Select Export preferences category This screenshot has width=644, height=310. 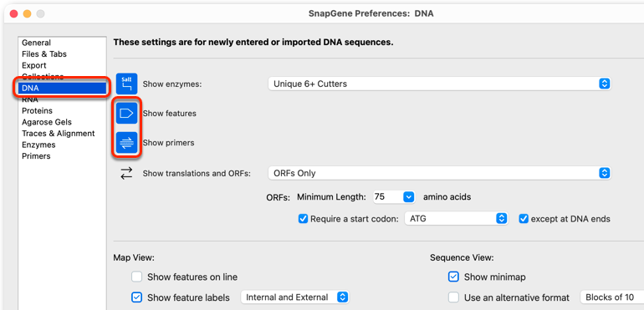pos(63,66)
